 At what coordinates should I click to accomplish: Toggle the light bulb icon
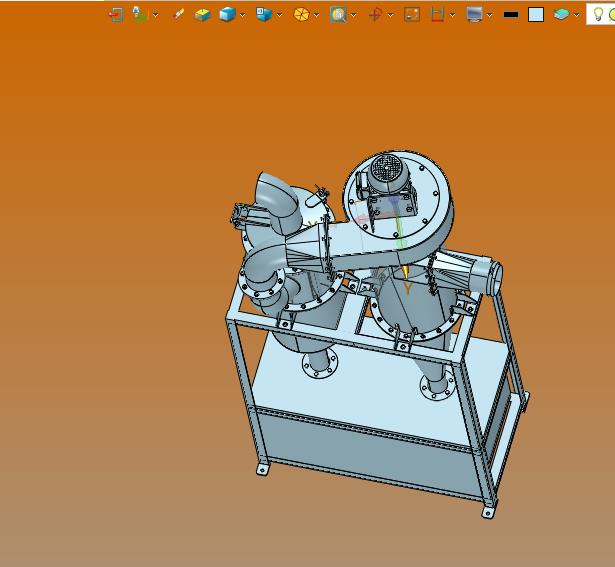tap(598, 14)
